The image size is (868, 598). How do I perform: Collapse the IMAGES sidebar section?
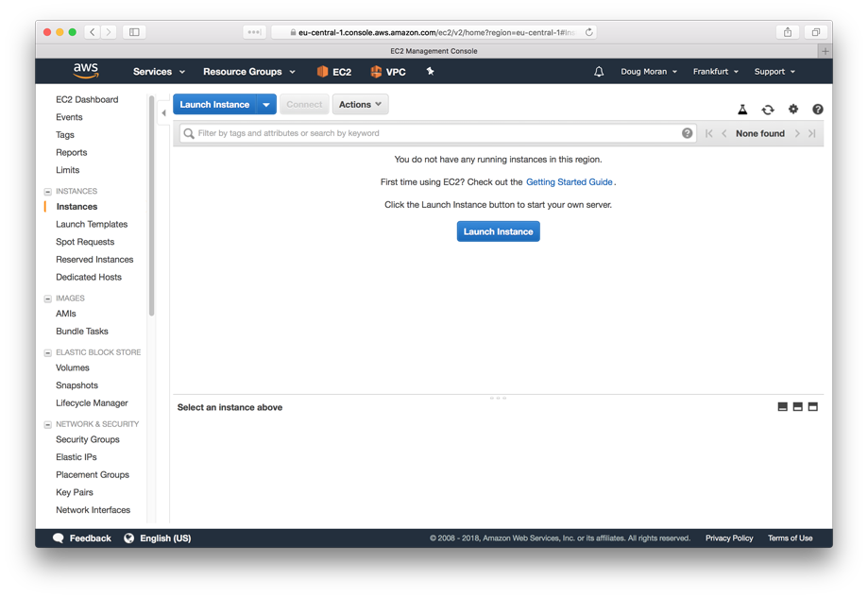pyautogui.click(x=47, y=299)
